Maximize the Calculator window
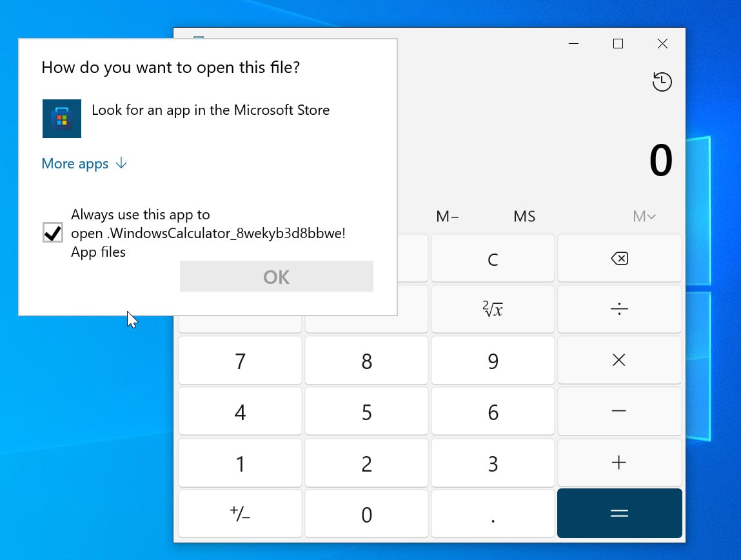This screenshot has height=560, width=741. point(618,43)
